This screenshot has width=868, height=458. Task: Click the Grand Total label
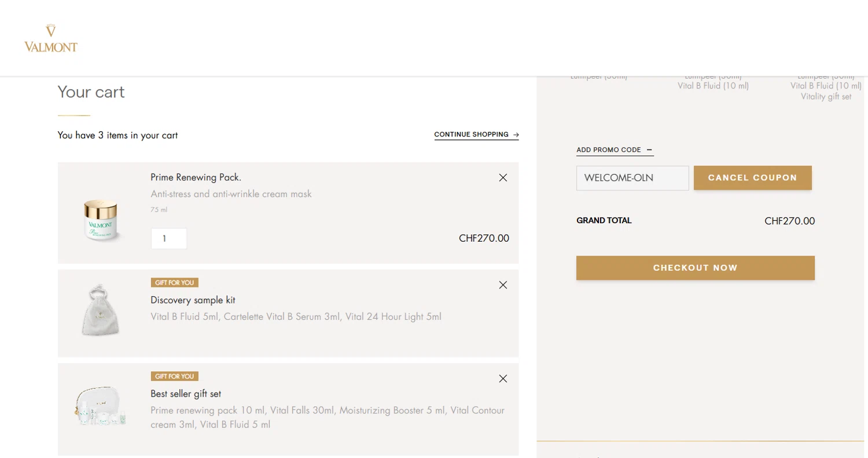click(604, 220)
